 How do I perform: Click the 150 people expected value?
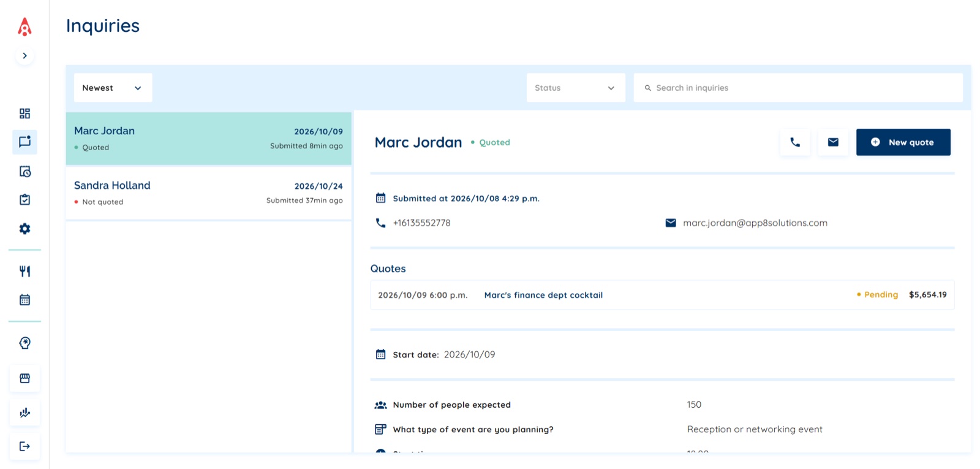(694, 405)
